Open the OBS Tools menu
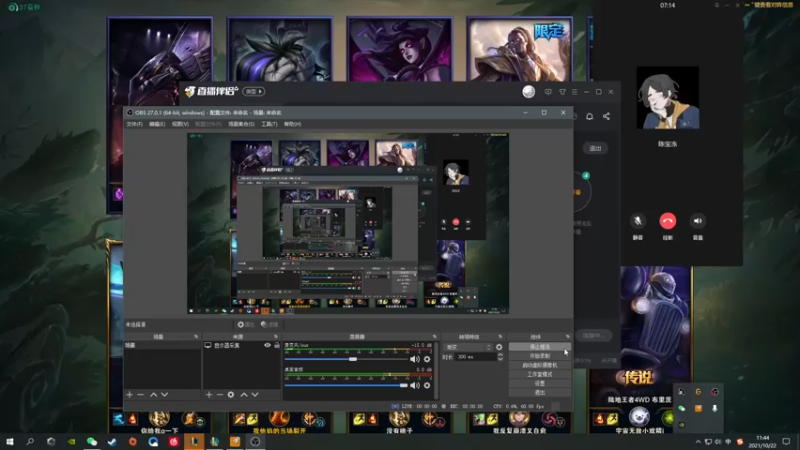Screen dimensions: 800x450 coord(269,124)
